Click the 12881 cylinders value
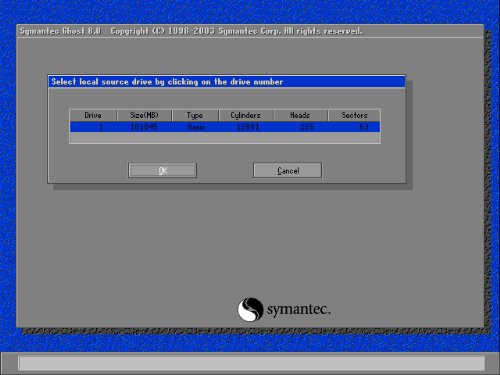This screenshot has height=375, width=500. coord(248,127)
